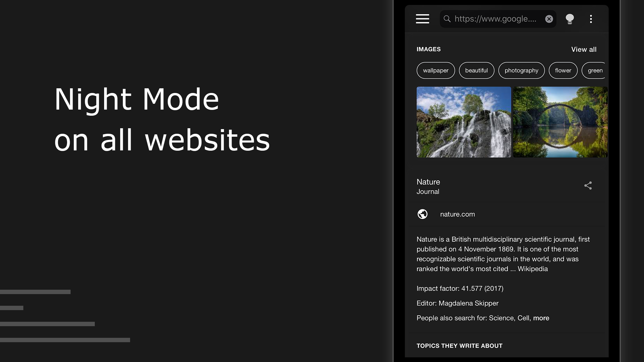
Task: Select the green filter chip
Action: [594, 71]
